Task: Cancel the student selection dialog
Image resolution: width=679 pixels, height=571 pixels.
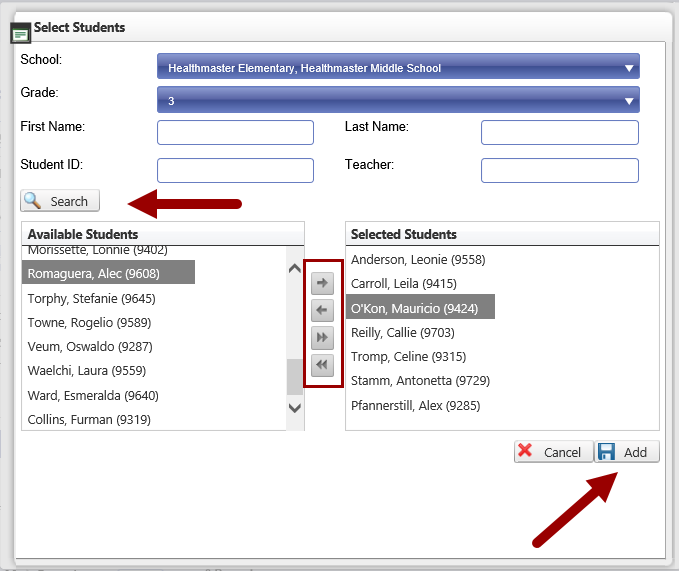Action: point(553,452)
